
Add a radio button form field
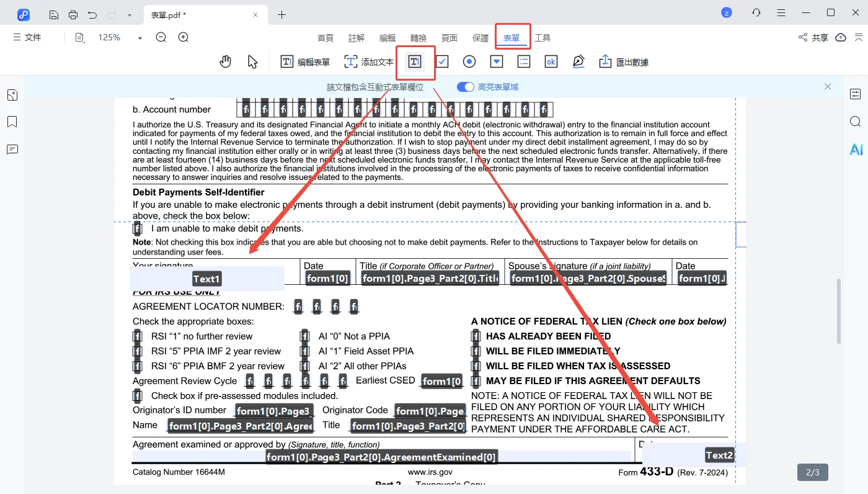(469, 61)
